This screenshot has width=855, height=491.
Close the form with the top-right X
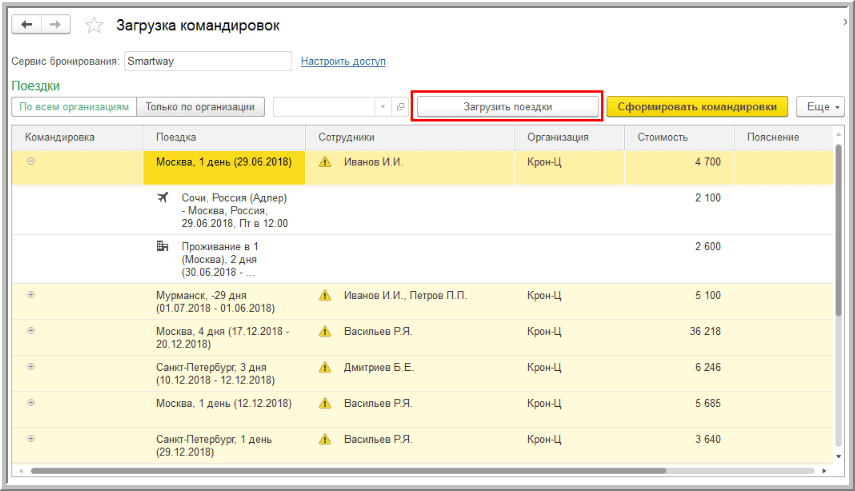pyautogui.click(x=846, y=22)
